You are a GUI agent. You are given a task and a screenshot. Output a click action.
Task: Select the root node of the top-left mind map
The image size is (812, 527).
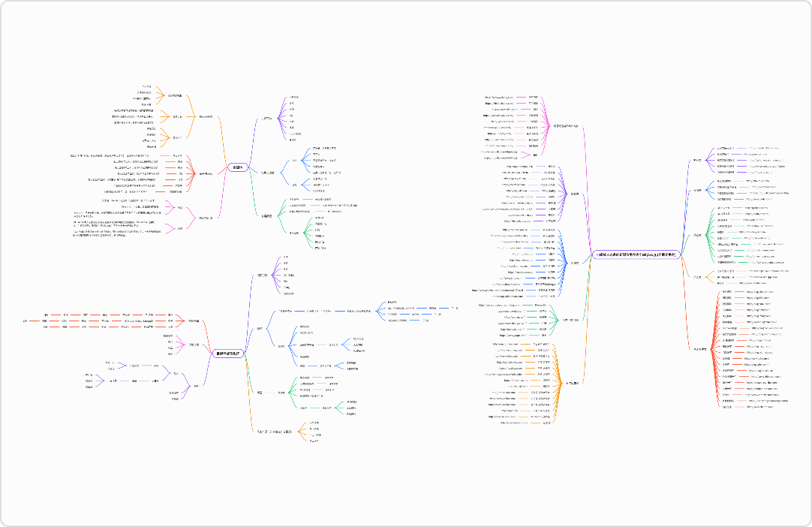[238, 167]
